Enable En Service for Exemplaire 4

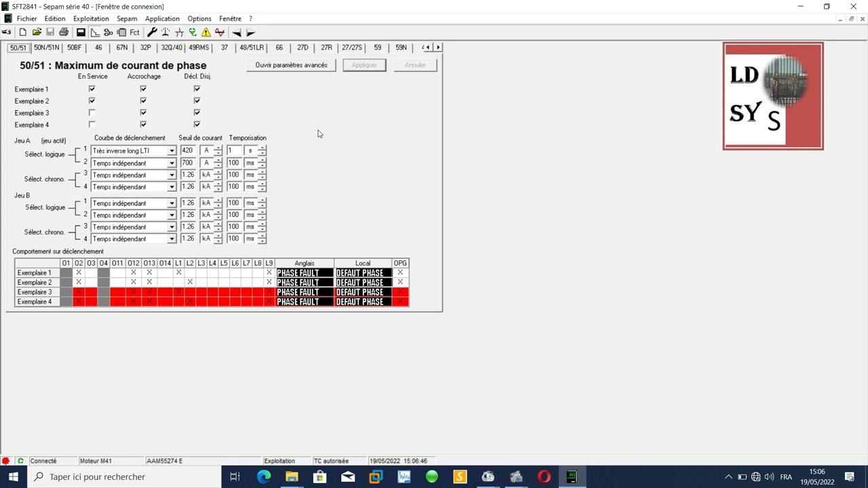coord(92,124)
